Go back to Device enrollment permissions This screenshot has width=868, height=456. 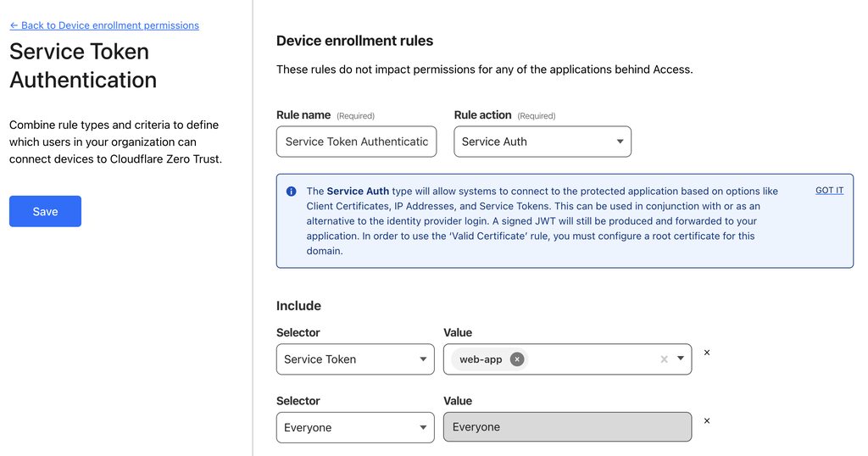[104, 25]
